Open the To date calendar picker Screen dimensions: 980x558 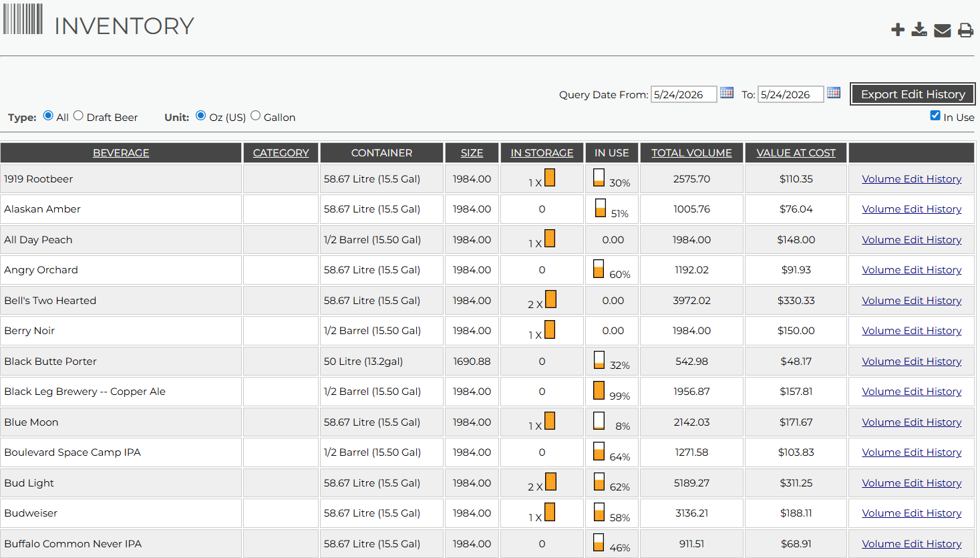point(834,93)
